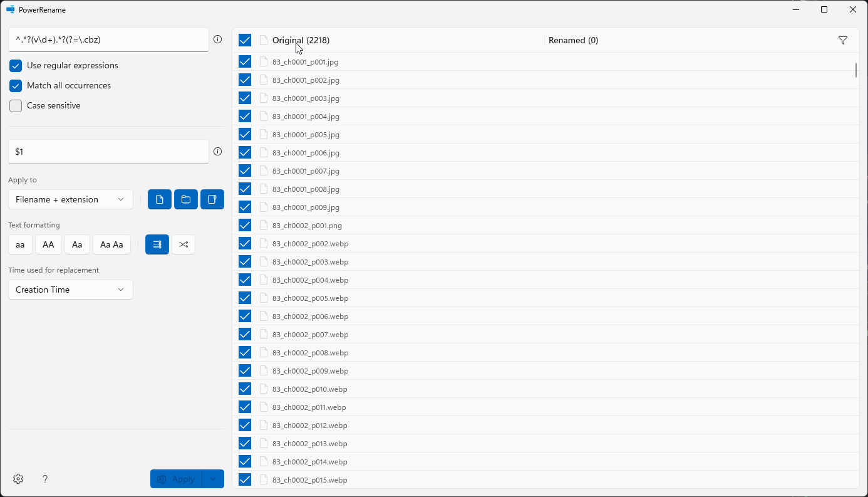
Task: Toggle the randomize items shuffle icon
Action: click(183, 244)
